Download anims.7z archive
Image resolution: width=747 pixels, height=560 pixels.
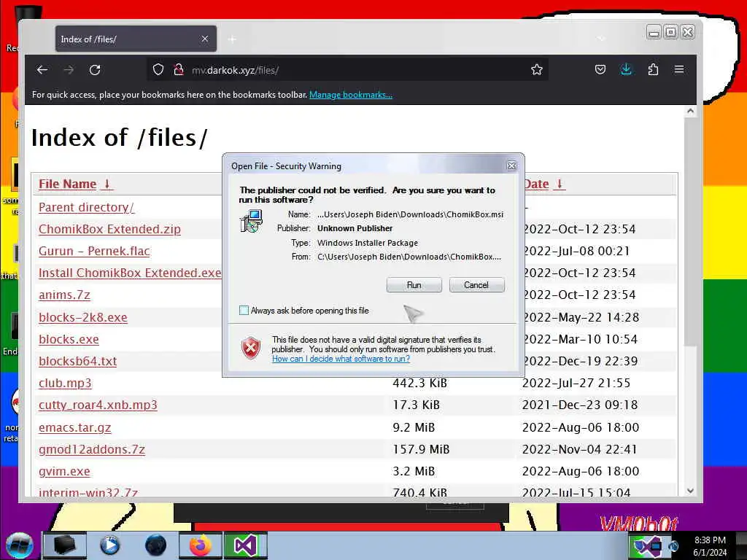(x=64, y=295)
